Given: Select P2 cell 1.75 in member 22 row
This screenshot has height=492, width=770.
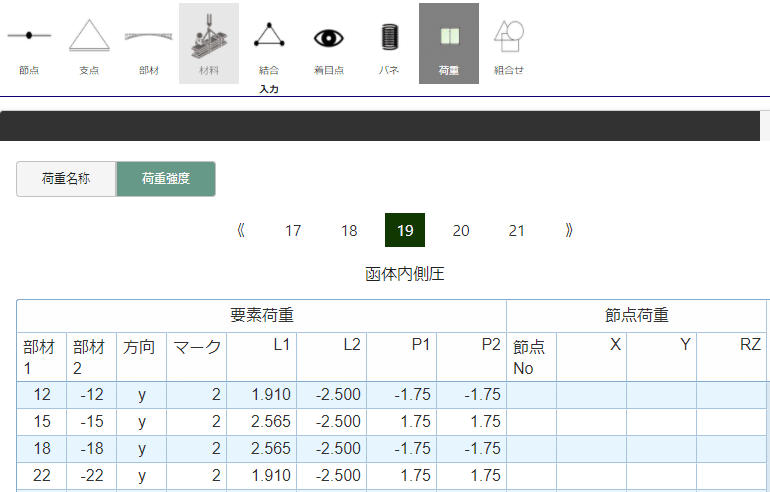Looking at the screenshot, I should point(471,476).
